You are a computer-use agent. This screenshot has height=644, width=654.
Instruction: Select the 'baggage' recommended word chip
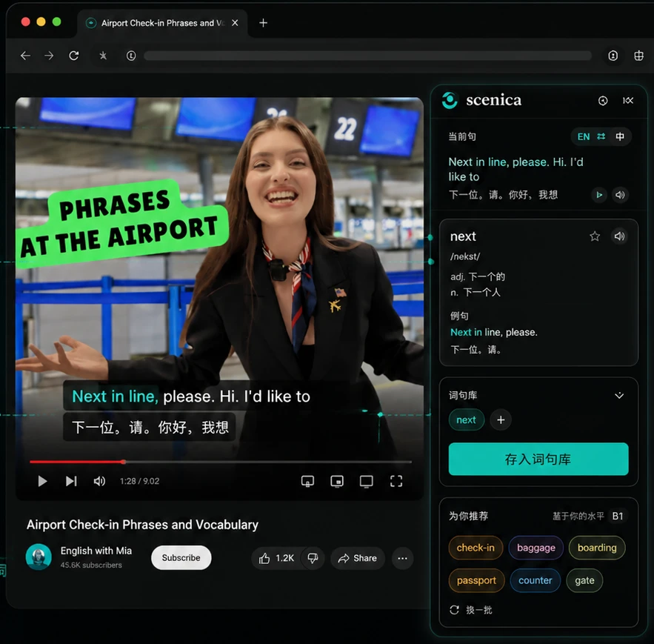pos(536,548)
